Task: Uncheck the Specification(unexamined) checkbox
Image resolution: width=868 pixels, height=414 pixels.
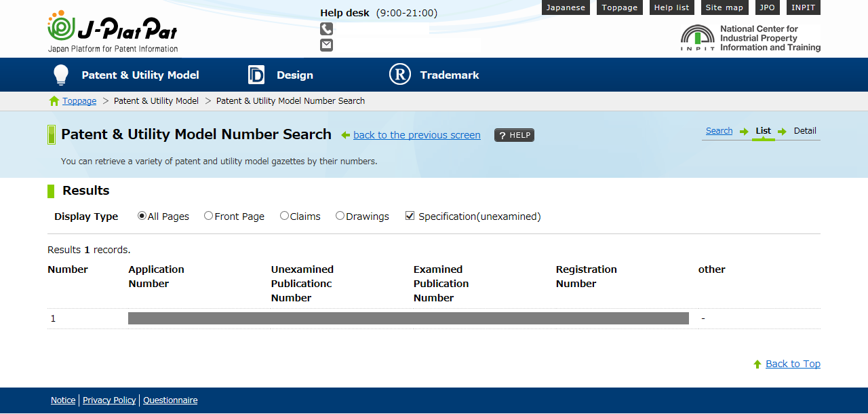Action: pyautogui.click(x=410, y=216)
